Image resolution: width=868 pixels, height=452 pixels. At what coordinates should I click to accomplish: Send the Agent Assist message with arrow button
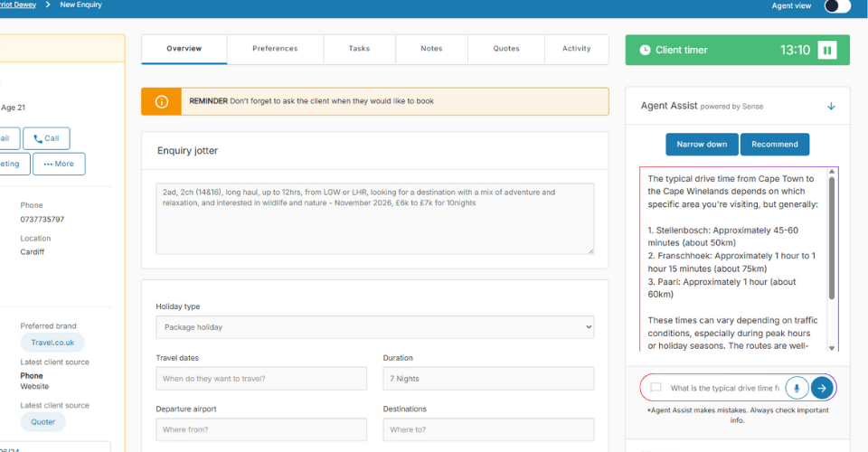tap(822, 388)
